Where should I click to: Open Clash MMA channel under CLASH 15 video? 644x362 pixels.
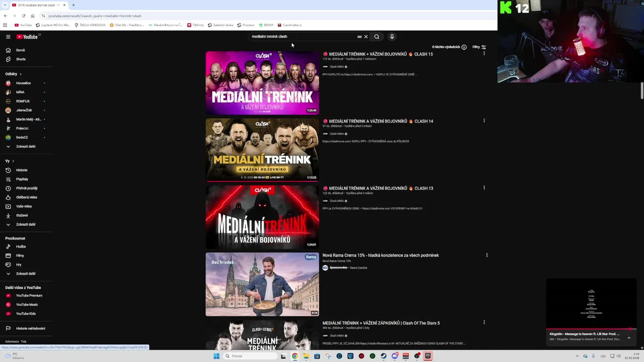[x=337, y=67]
